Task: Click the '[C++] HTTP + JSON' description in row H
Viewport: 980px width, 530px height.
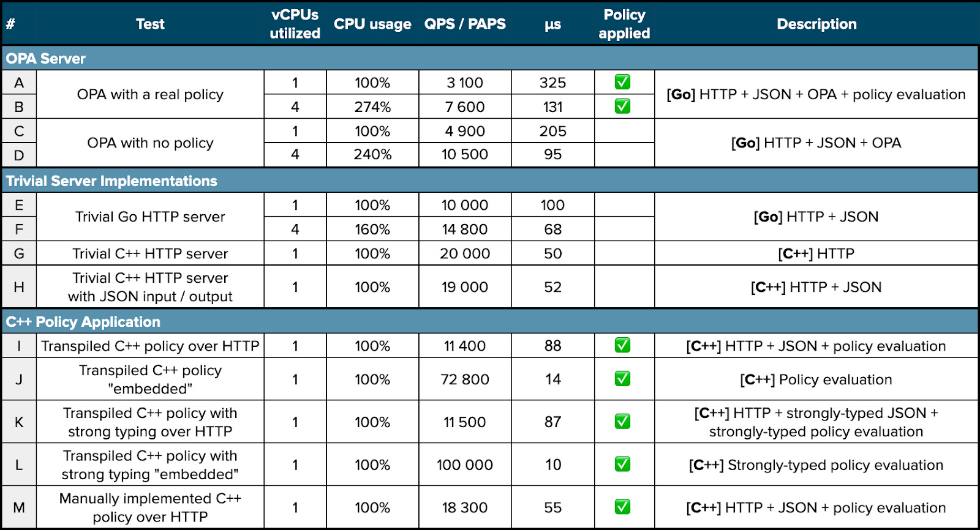Action: [x=816, y=287]
